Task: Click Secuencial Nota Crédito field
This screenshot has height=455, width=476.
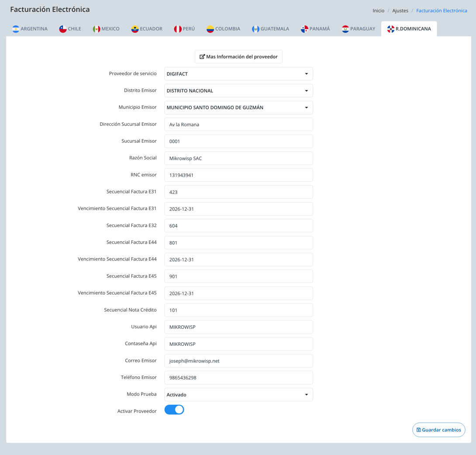Action: coord(238,310)
